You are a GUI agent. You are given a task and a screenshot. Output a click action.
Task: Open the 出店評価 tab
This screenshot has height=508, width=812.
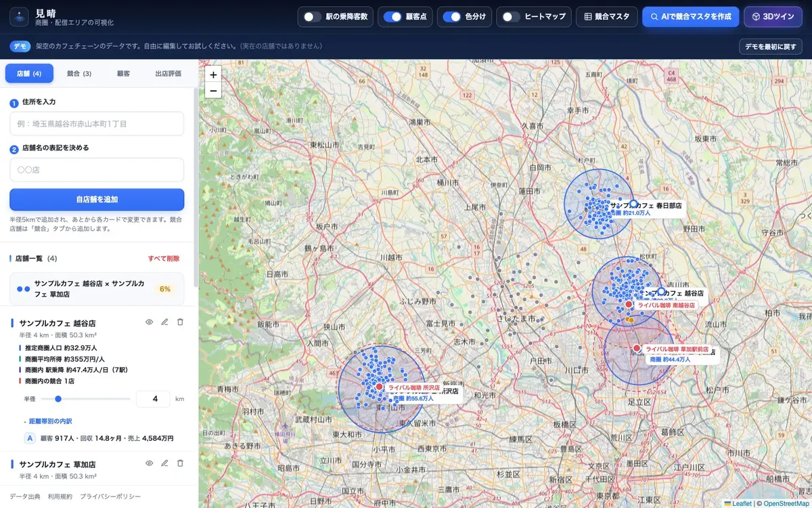point(168,73)
